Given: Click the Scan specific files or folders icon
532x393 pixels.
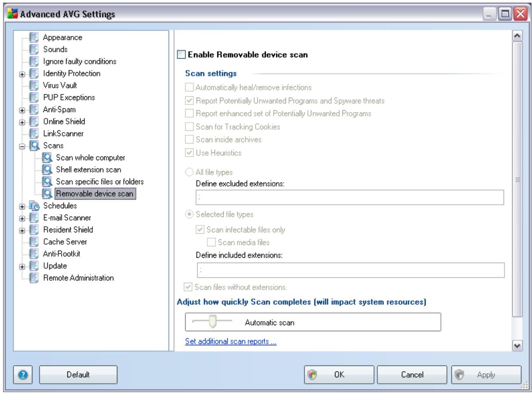Looking at the screenshot, I should tap(47, 181).
